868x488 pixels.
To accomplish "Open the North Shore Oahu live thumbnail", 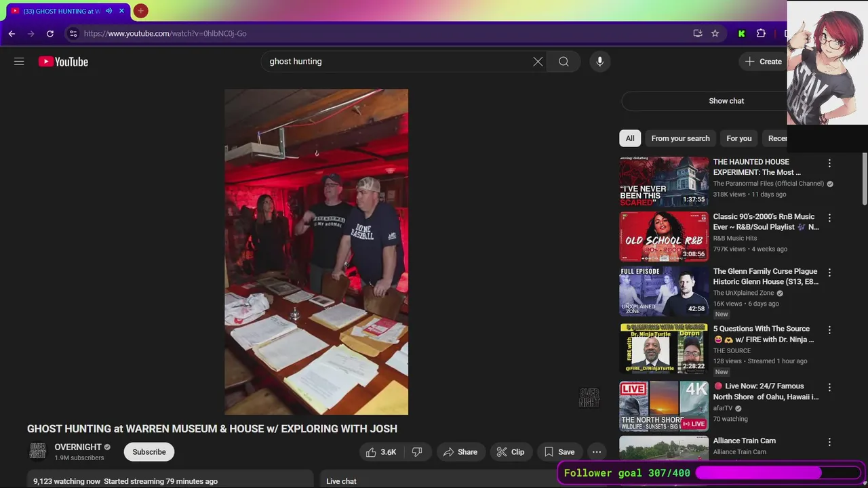I will [x=664, y=406].
